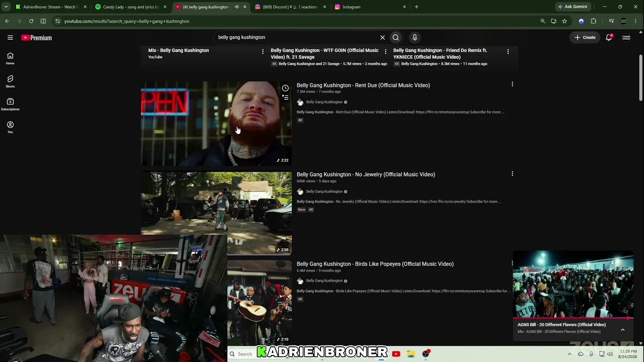Start a search with your voice
Viewport: 644px width, 362px height.
[415, 37]
